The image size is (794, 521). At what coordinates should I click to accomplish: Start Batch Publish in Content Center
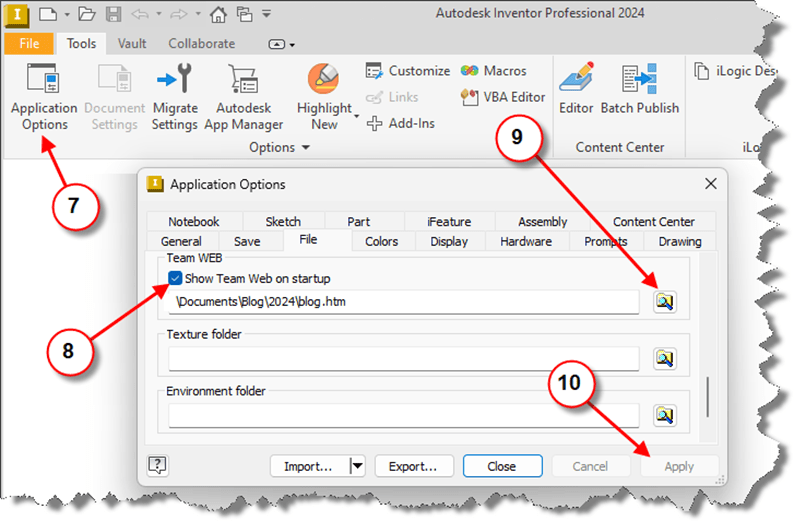640,89
